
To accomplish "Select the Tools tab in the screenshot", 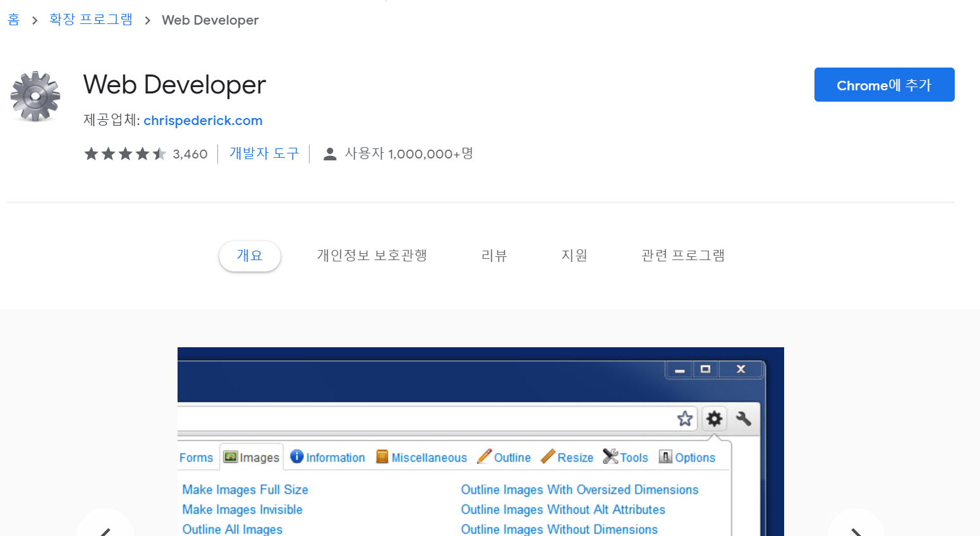I will click(x=626, y=457).
